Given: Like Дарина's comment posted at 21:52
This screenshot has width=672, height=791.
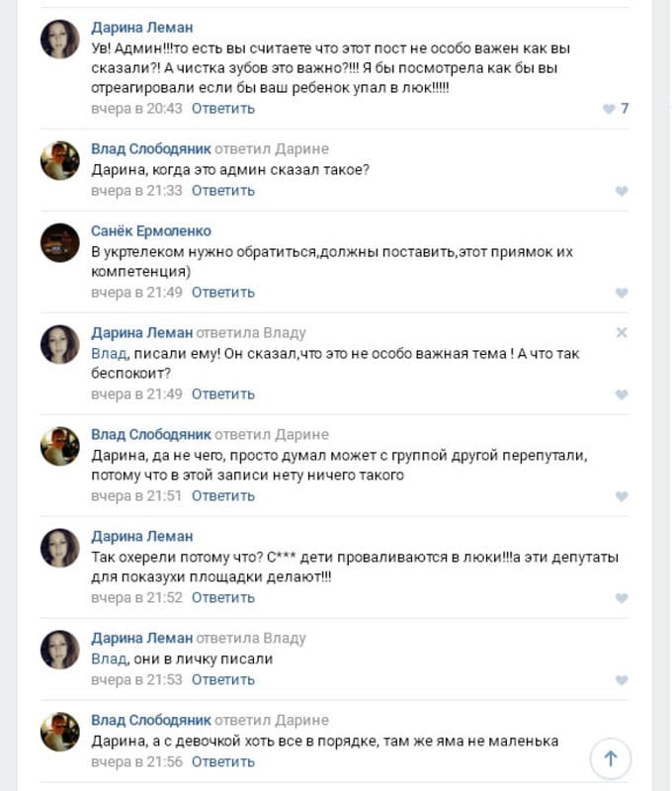Looking at the screenshot, I should click(621, 598).
